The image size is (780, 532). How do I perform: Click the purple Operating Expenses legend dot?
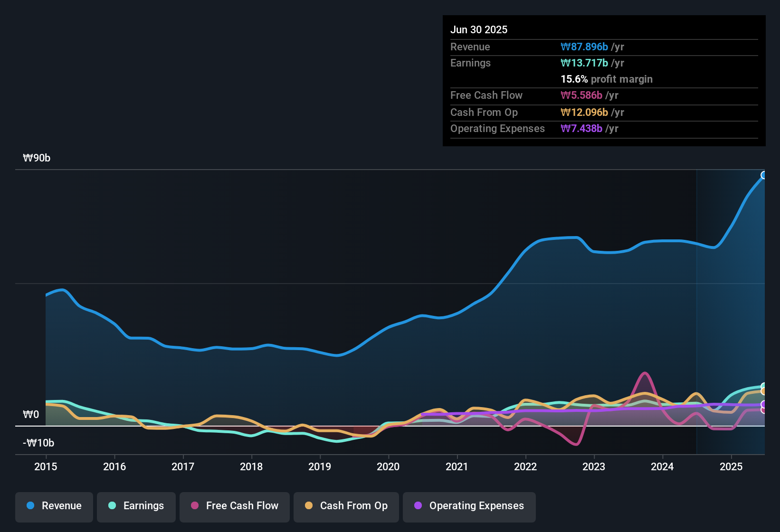(418, 506)
